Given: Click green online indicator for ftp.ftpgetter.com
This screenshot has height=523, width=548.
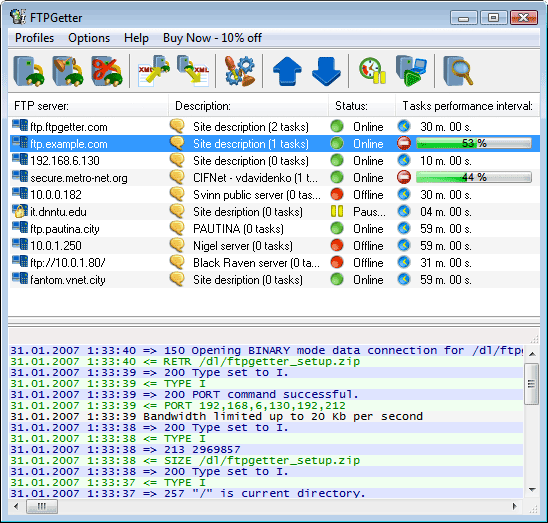Looking at the screenshot, I should pos(337,126).
